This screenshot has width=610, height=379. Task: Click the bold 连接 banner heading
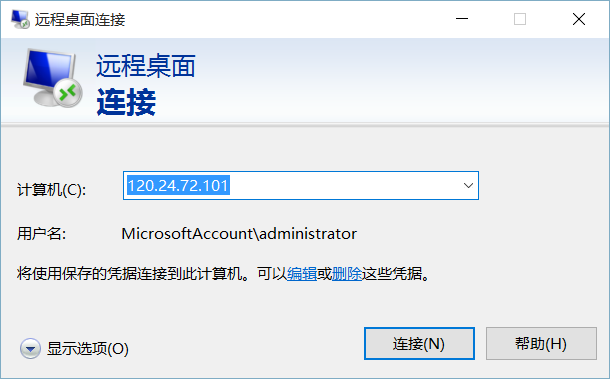click(126, 102)
